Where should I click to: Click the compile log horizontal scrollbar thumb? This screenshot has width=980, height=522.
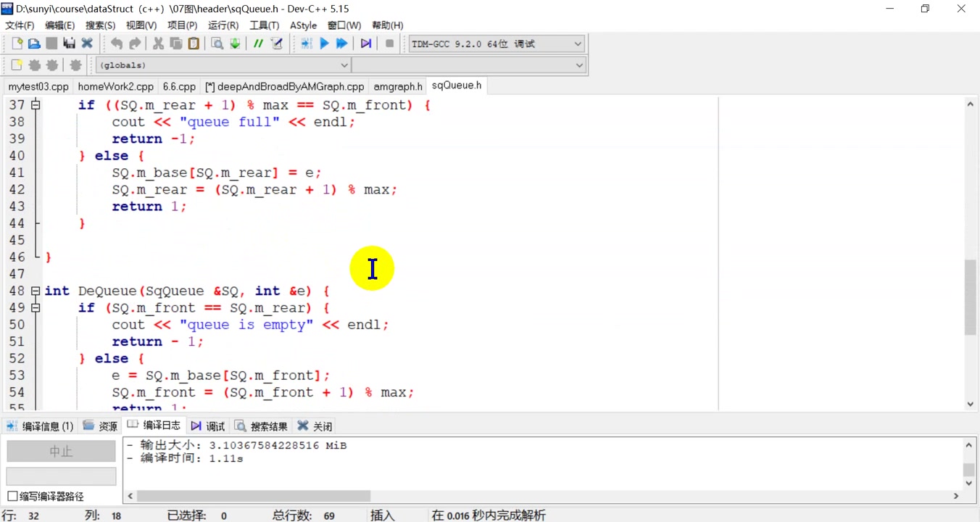pos(254,496)
